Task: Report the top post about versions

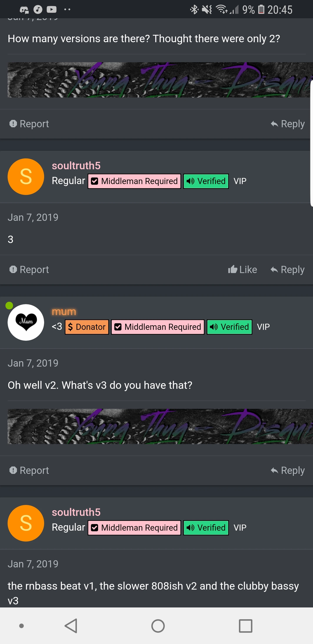Action: click(29, 124)
